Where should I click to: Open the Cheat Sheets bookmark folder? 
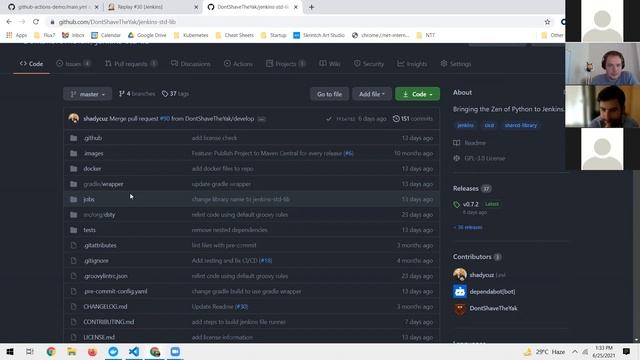(234, 35)
